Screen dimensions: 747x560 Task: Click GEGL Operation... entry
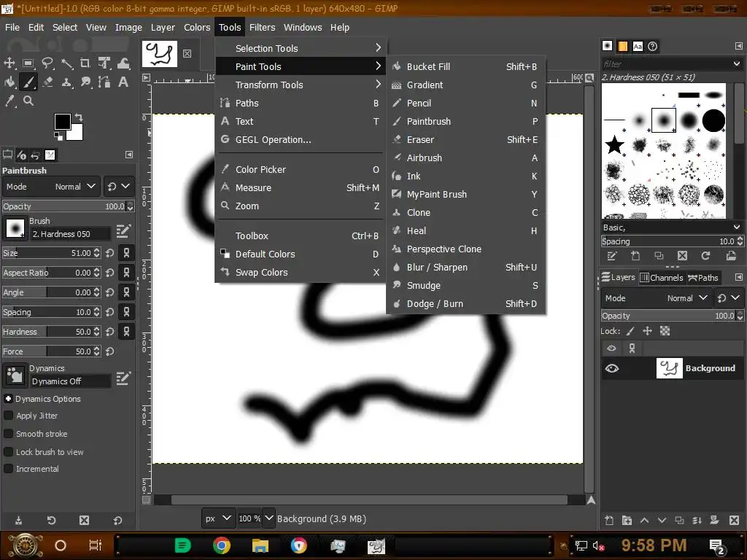[300, 139]
